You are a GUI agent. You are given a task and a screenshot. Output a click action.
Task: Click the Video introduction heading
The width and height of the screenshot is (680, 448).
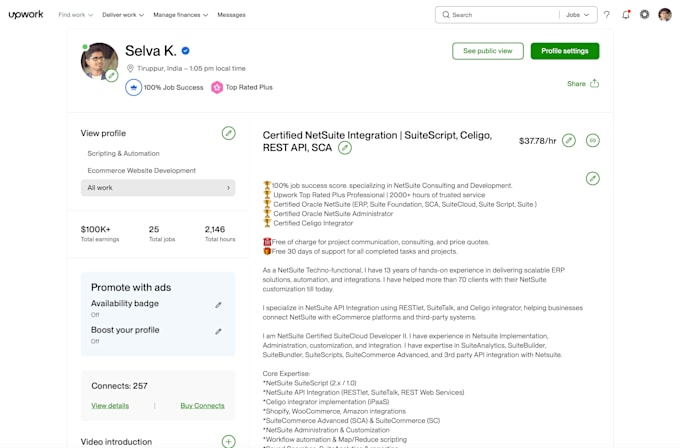point(116,441)
